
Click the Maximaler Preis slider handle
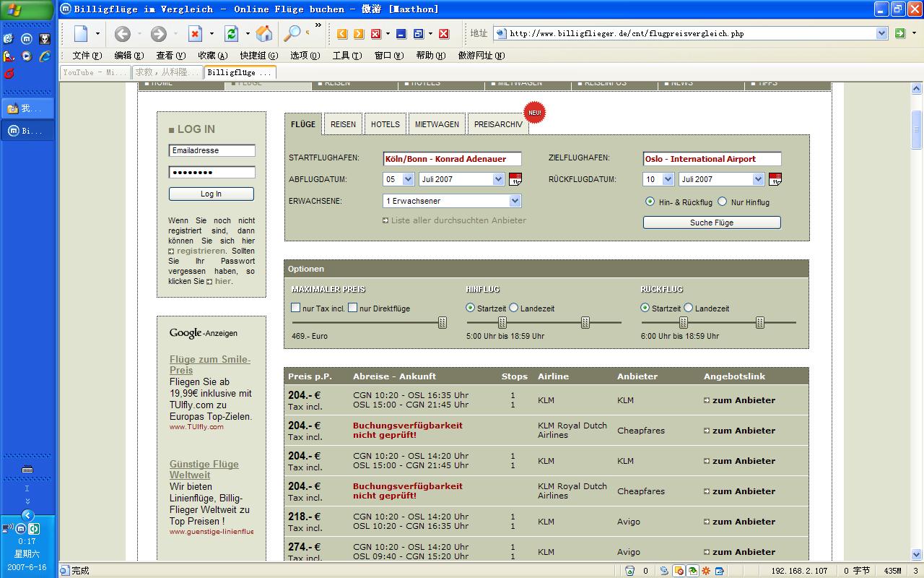click(443, 322)
